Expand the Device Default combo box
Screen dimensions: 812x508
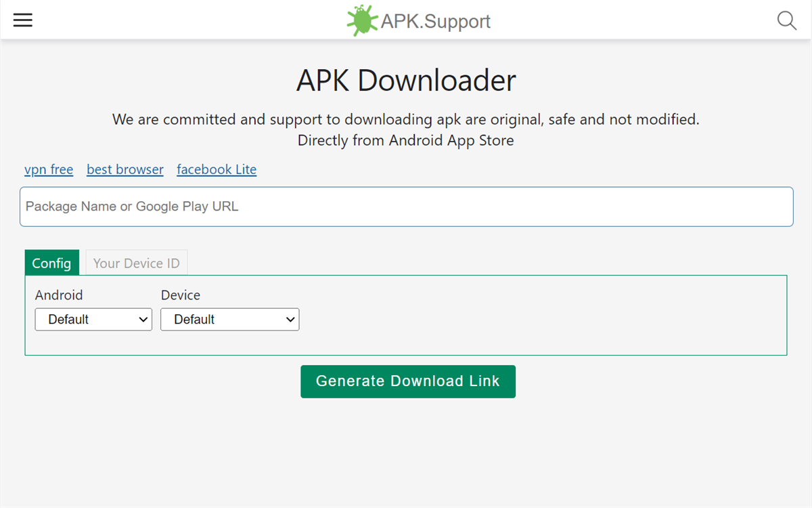tap(229, 319)
